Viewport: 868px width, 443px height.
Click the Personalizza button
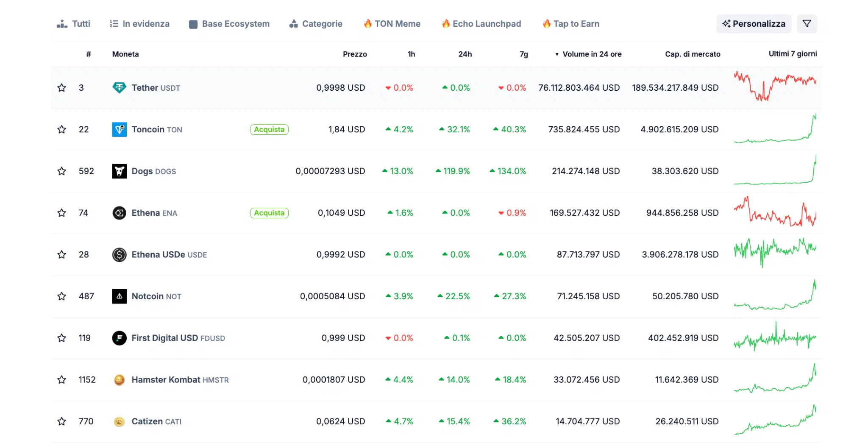[x=754, y=24]
